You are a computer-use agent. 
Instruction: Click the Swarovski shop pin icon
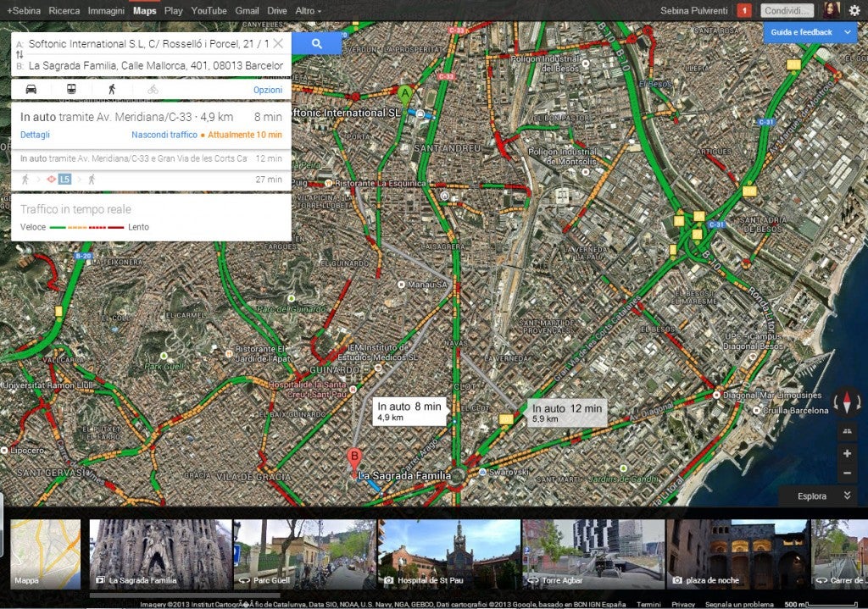tap(482, 472)
